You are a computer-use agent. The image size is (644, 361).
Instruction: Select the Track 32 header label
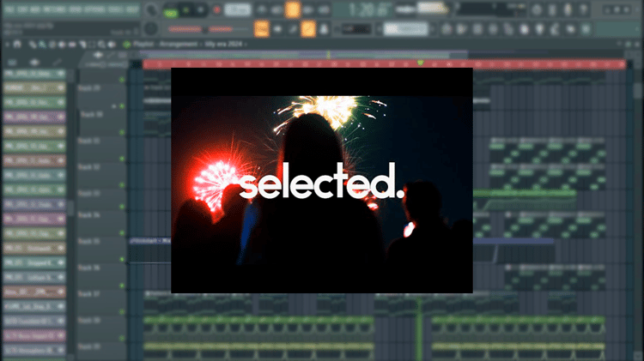(89, 167)
